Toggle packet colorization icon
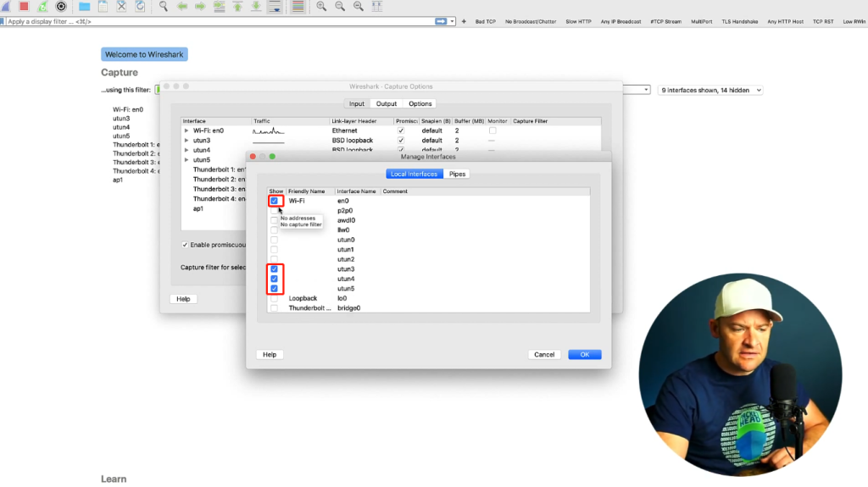The height and width of the screenshot is (487, 868). pyautogui.click(x=298, y=6)
